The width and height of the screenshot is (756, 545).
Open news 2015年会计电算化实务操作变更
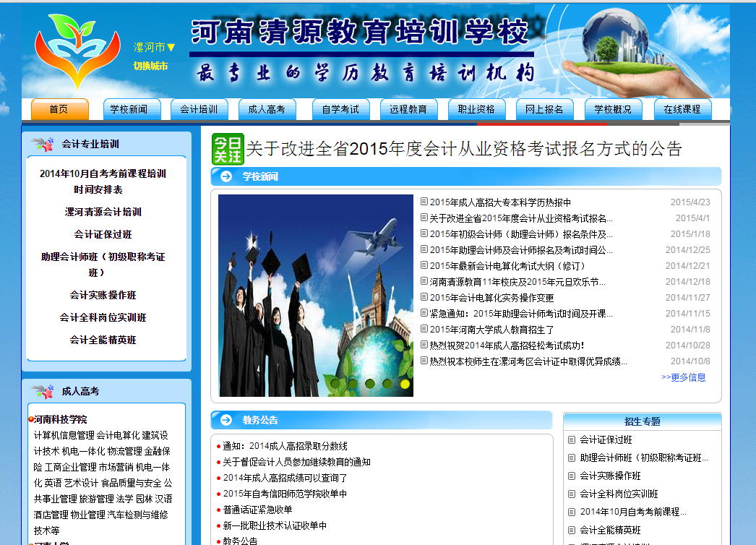click(x=491, y=298)
